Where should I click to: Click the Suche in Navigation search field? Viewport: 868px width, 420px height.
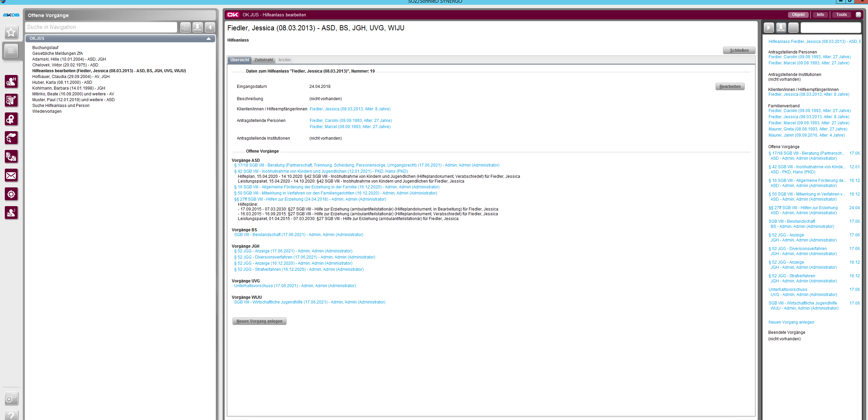tap(101, 27)
